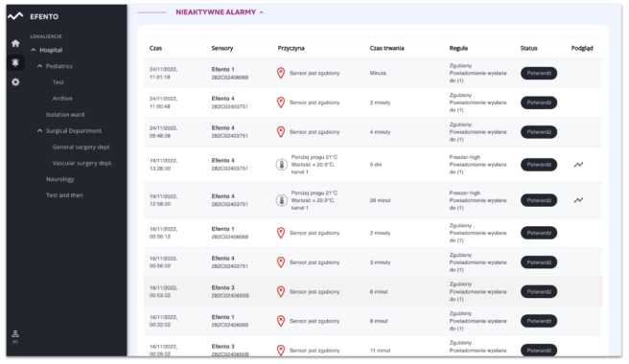
Task: Collapse the Surgical Department tree node
Action: [x=39, y=130]
